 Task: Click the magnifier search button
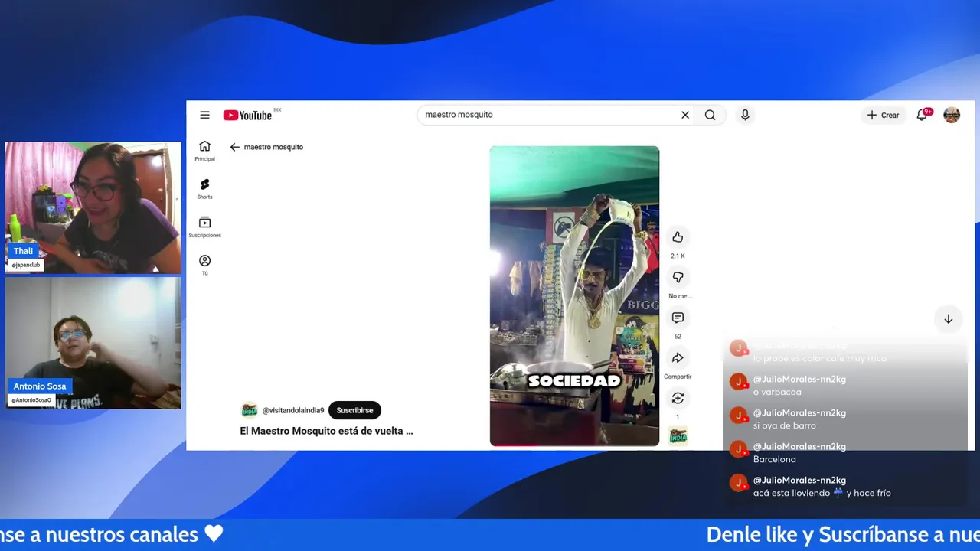[x=710, y=115]
